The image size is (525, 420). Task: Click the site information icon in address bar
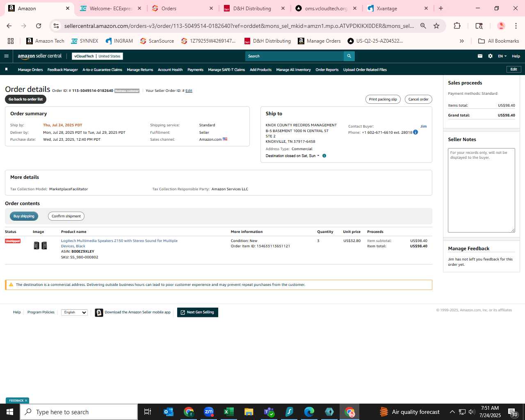(56, 26)
